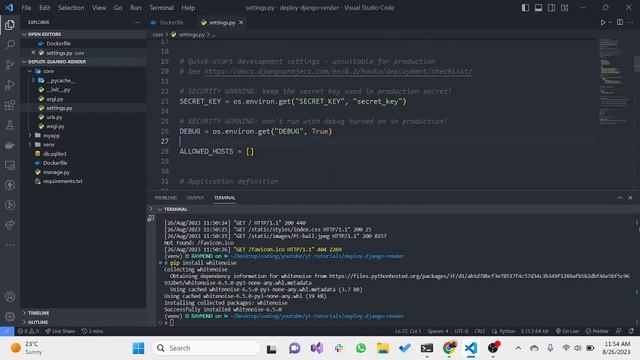Open the Testing flask view
This screenshot has width=640, height=360.
[10, 125]
